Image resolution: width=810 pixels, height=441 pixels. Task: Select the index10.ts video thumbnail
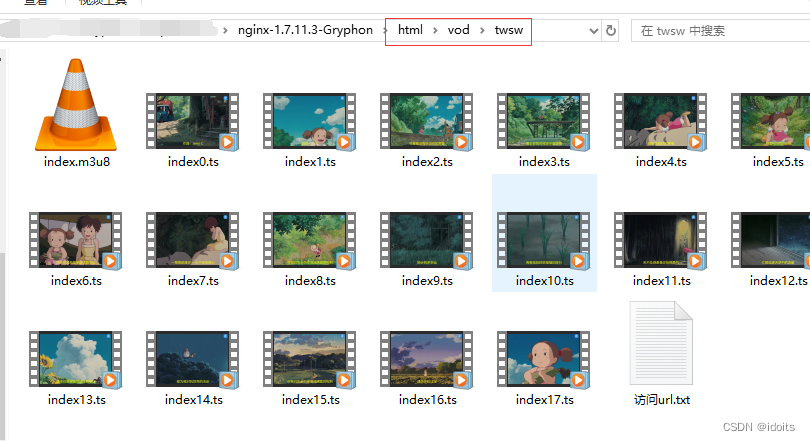pos(543,241)
